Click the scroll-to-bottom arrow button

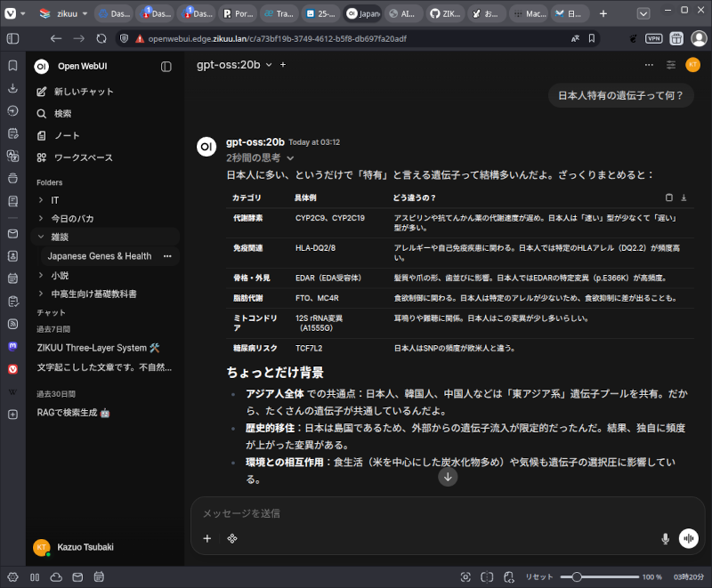pos(448,477)
